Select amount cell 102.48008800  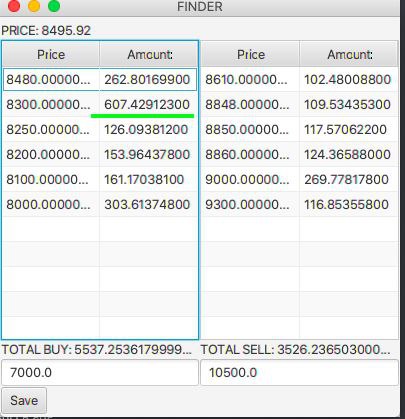tap(349, 79)
